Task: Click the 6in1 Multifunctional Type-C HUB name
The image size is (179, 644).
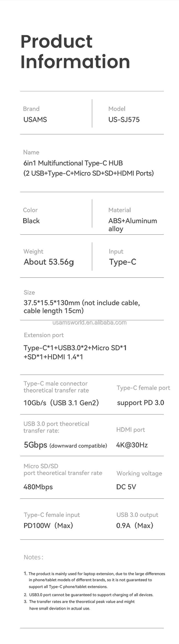Action: (x=73, y=163)
